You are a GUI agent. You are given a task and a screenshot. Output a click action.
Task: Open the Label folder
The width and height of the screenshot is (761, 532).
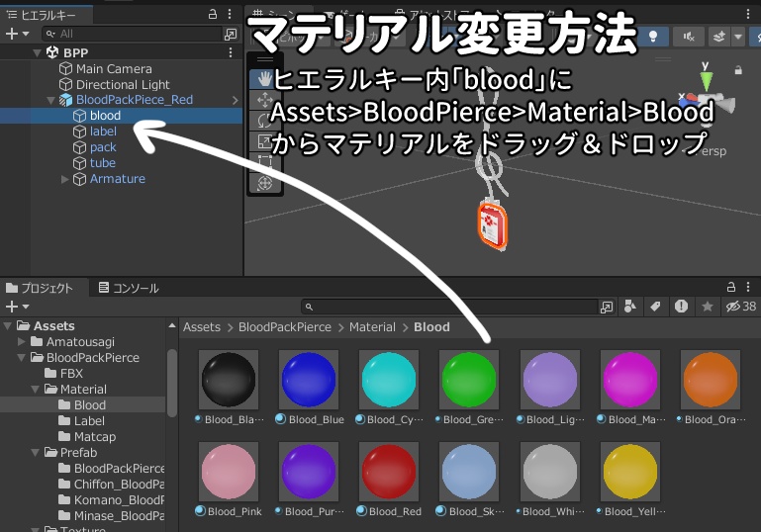[x=81, y=421]
